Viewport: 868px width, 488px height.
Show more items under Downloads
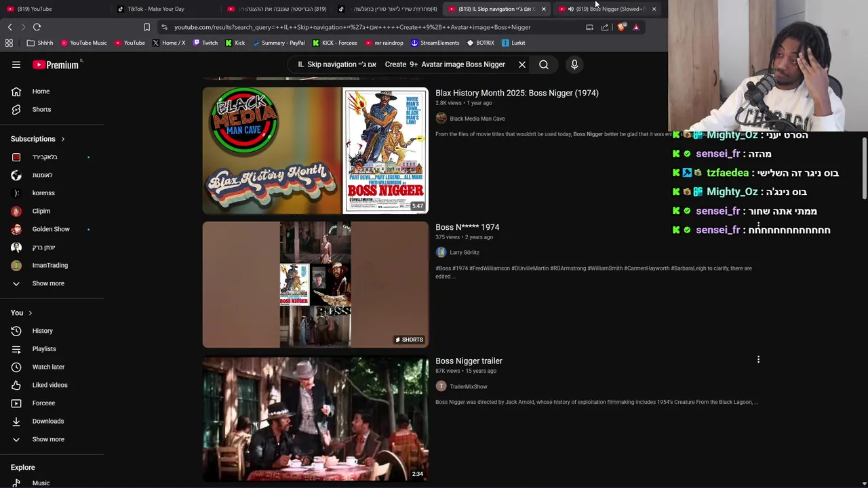(52, 439)
